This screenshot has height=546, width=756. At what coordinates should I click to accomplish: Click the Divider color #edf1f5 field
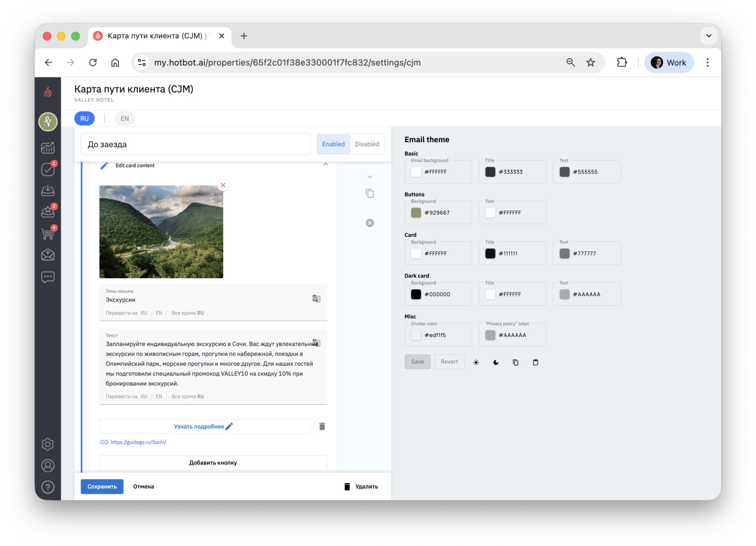pos(438,335)
